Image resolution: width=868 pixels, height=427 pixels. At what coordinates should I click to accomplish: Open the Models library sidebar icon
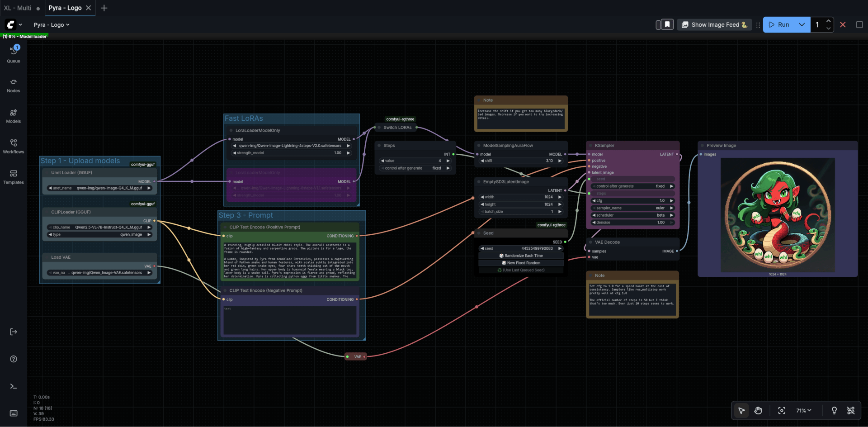click(14, 115)
